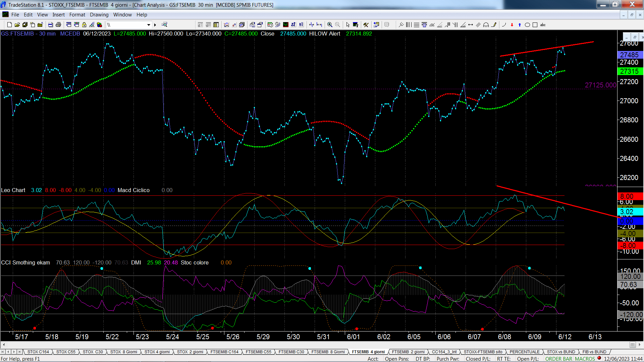This screenshot has height=362, width=644.
Task: Open the Edit menu
Action: (x=28, y=15)
